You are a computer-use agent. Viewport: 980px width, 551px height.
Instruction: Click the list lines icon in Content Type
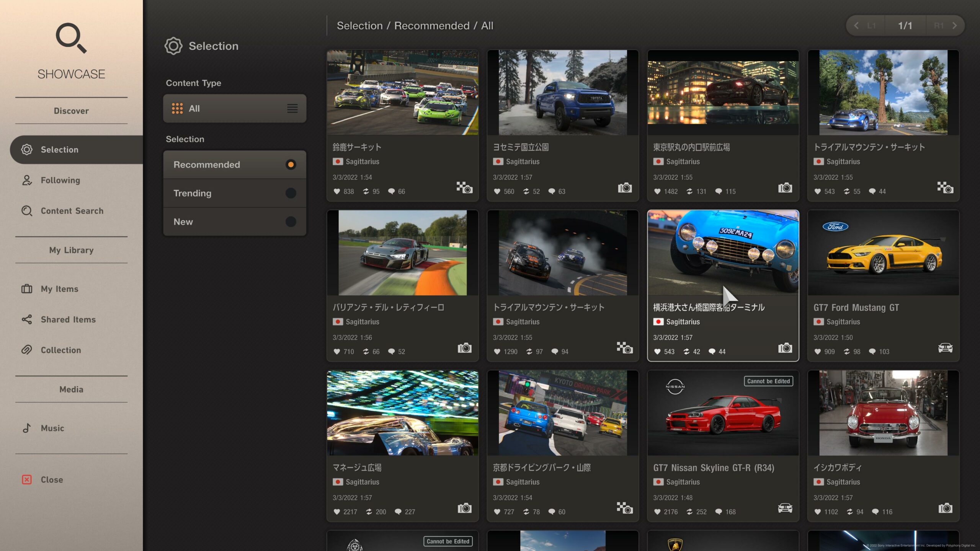pyautogui.click(x=292, y=109)
